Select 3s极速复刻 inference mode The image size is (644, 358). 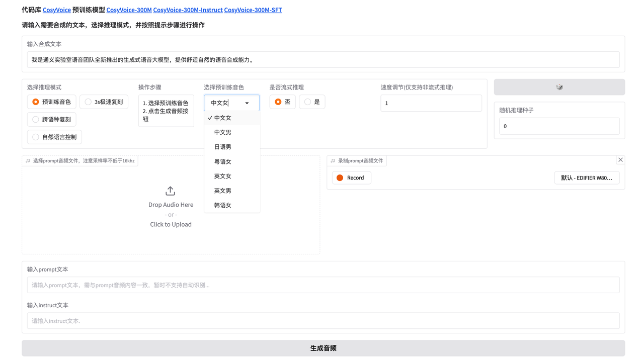tap(89, 102)
